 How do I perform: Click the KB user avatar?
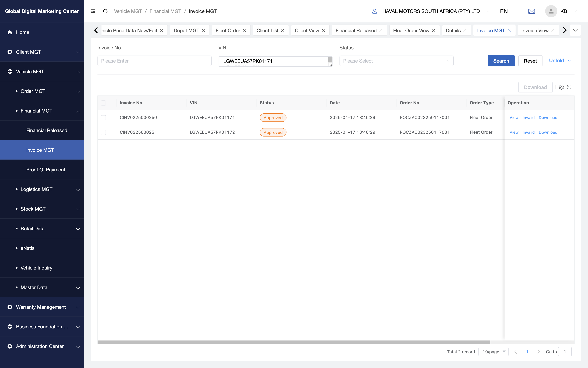pos(551,11)
